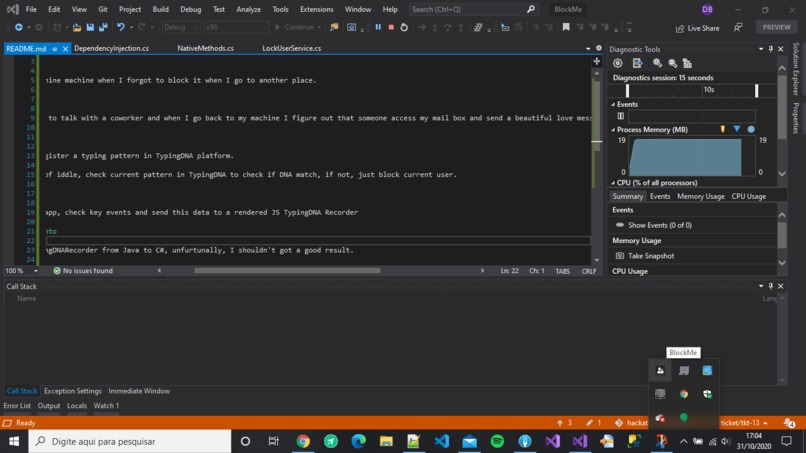Show hidden system tray icons chevron
Viewport: 806px width, 453px height.
pyautogui.click(x=684, y=441)
